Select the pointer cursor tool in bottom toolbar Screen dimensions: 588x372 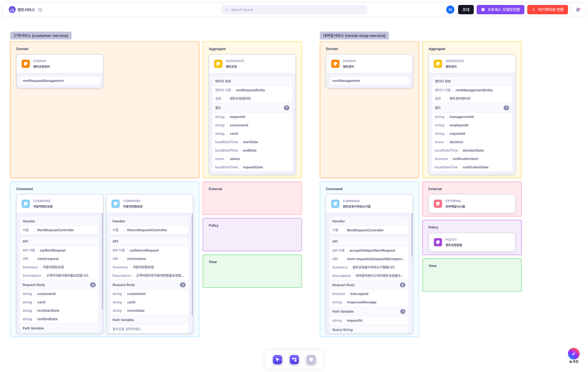pos(278,360)
